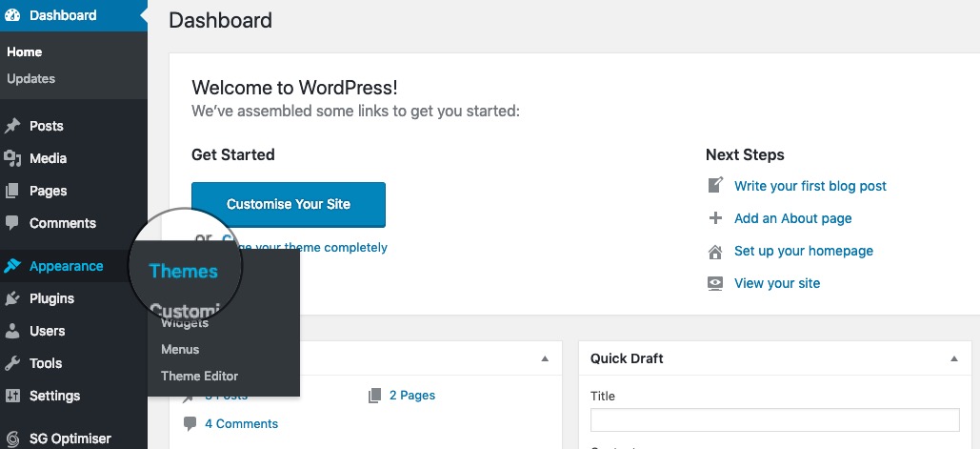Choose Widgets in Appearance submenu
Viewport: 980px width, 449px height.
pos(185,323)
